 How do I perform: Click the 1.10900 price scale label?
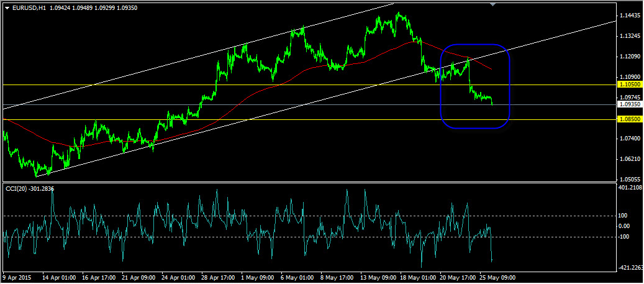pos(630,77)
